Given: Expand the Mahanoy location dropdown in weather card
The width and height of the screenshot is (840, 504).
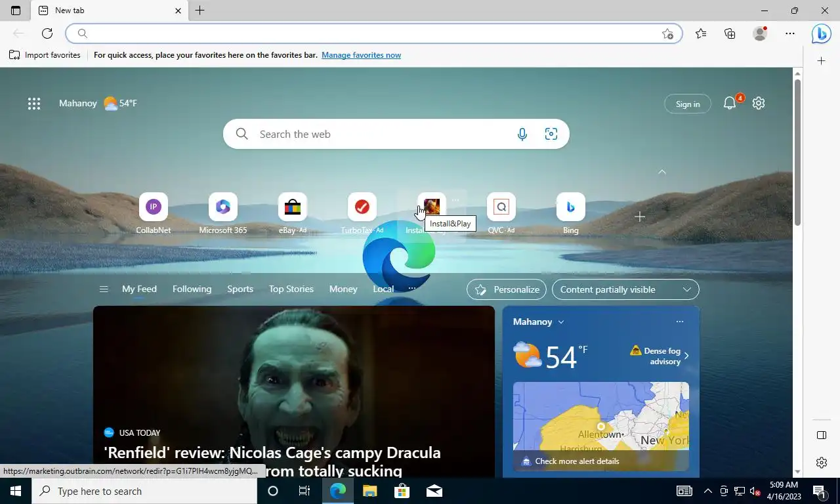Looking at the screenshot, I should pyautogui.click(x=561, y=322).
